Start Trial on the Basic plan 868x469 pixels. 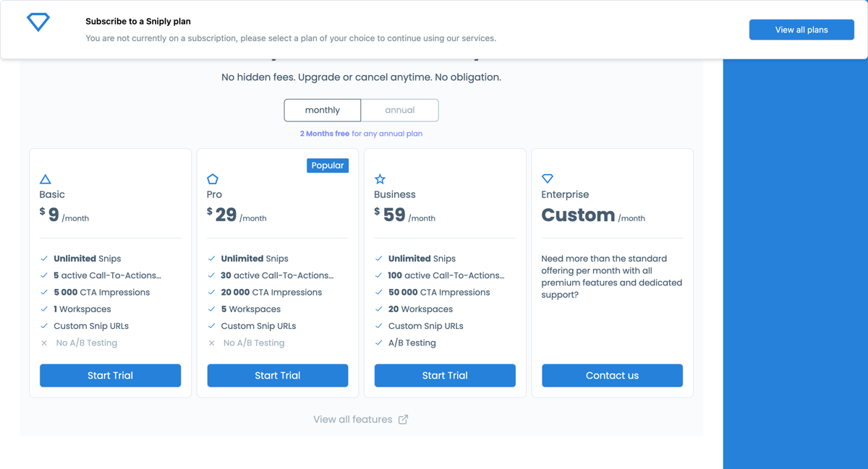110,375
